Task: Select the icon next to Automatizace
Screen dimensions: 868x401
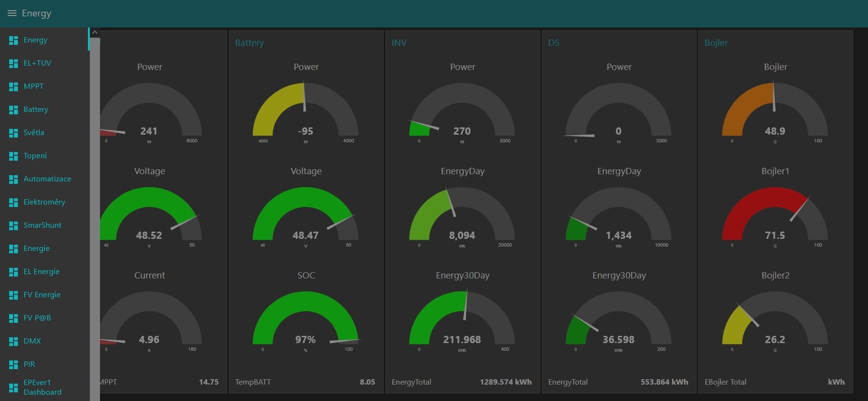Action: (14, 179)
